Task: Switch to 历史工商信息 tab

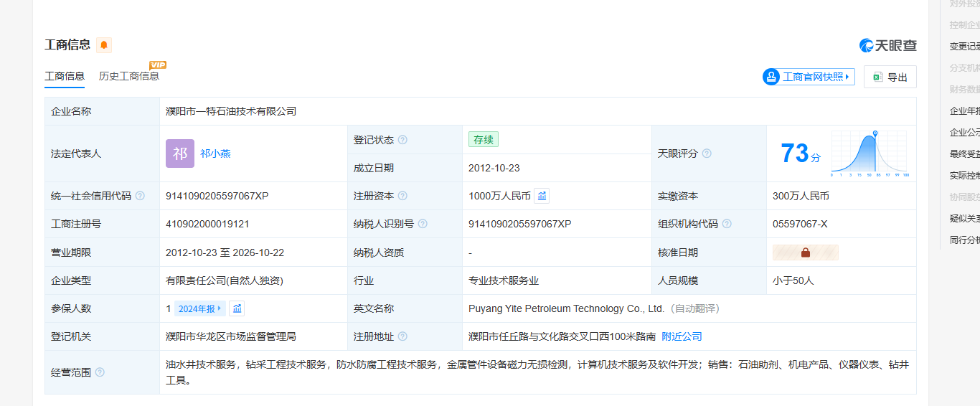Action: tap(129, 76)
